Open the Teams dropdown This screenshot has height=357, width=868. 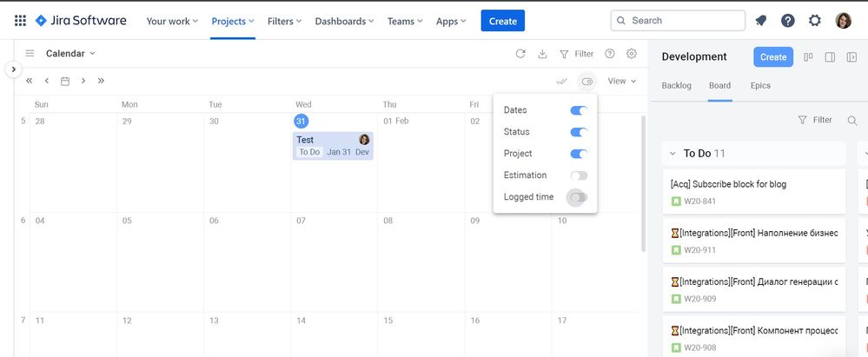pyautogui.click(x=405, y=21)
